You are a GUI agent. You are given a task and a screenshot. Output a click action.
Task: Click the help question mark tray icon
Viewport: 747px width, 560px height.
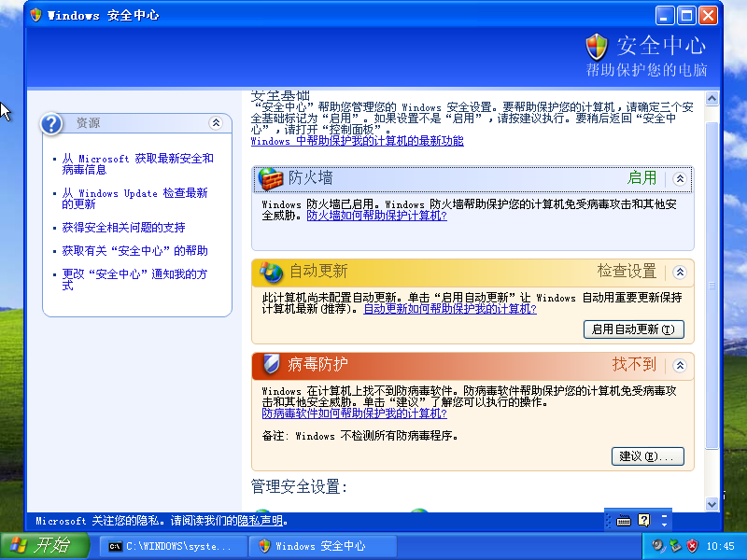[x=642, y=519]
